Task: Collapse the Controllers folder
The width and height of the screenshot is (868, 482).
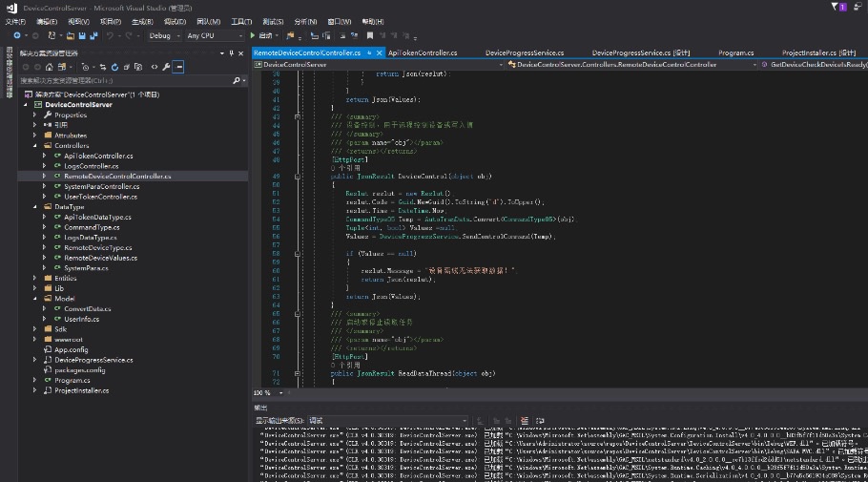Action: [35, 146]
